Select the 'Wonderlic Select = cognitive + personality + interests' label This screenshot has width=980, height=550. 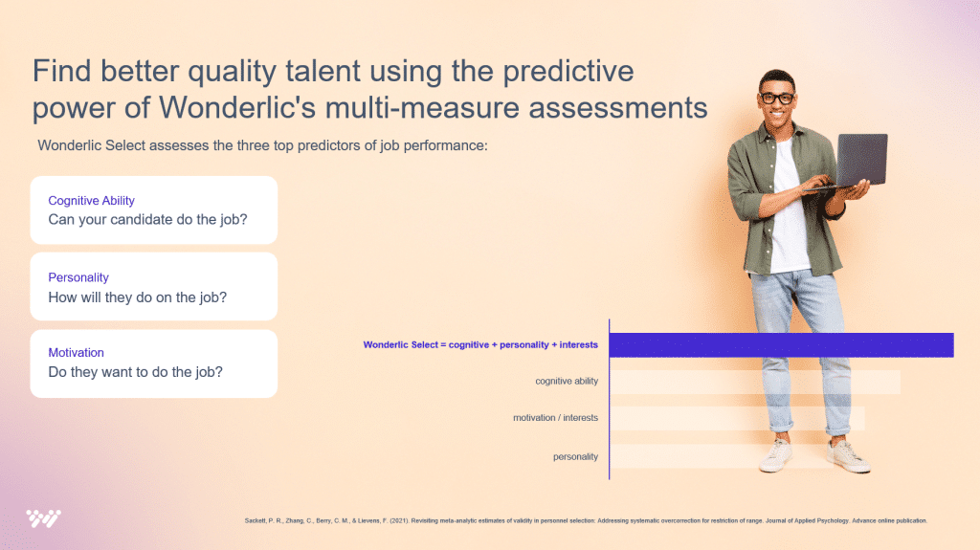coord(480,345)
